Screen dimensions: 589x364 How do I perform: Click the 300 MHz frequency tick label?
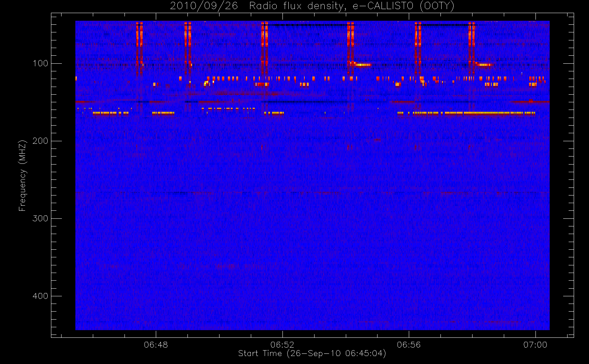coord(40,218)
